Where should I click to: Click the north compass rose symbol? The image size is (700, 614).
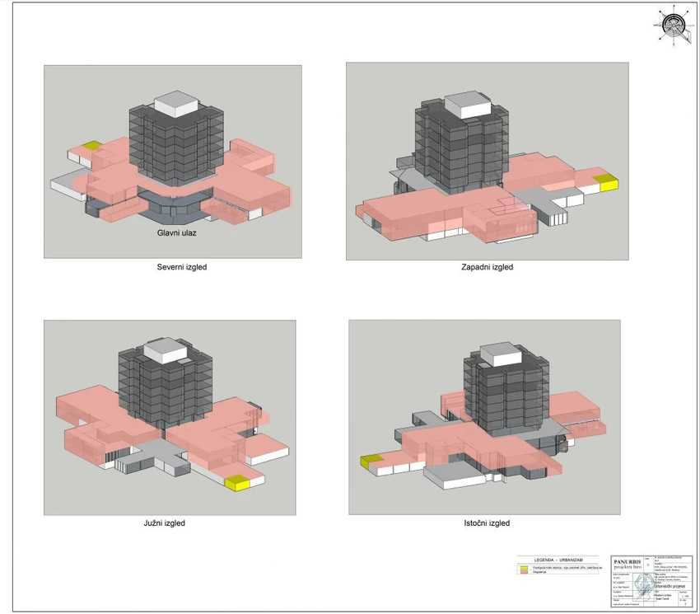(673, 25)
